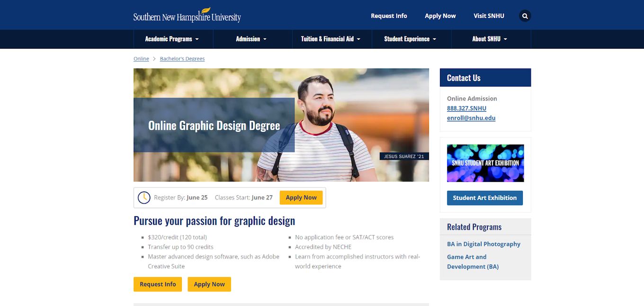Viewport: 644px width, 306px height.
Task: Click the Master advanced design software bullet
Action: [x=214, y=261]
